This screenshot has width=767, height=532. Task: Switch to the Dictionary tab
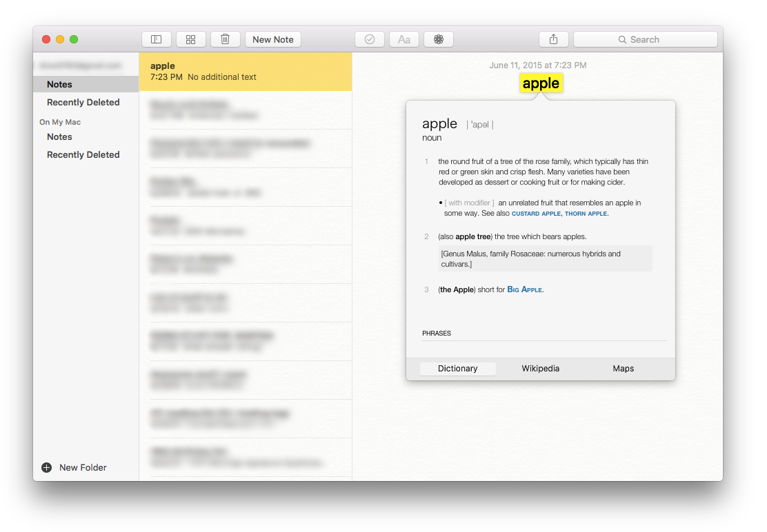458,369
